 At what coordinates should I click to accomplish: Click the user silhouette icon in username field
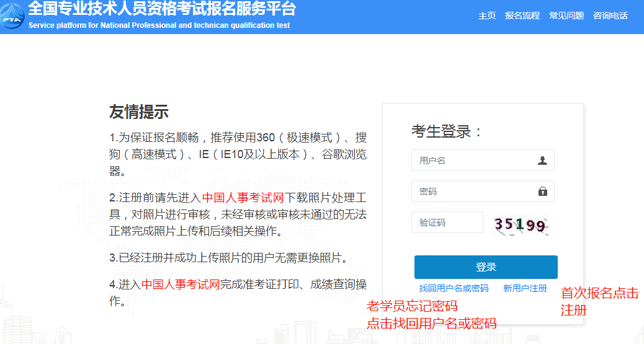542,161
